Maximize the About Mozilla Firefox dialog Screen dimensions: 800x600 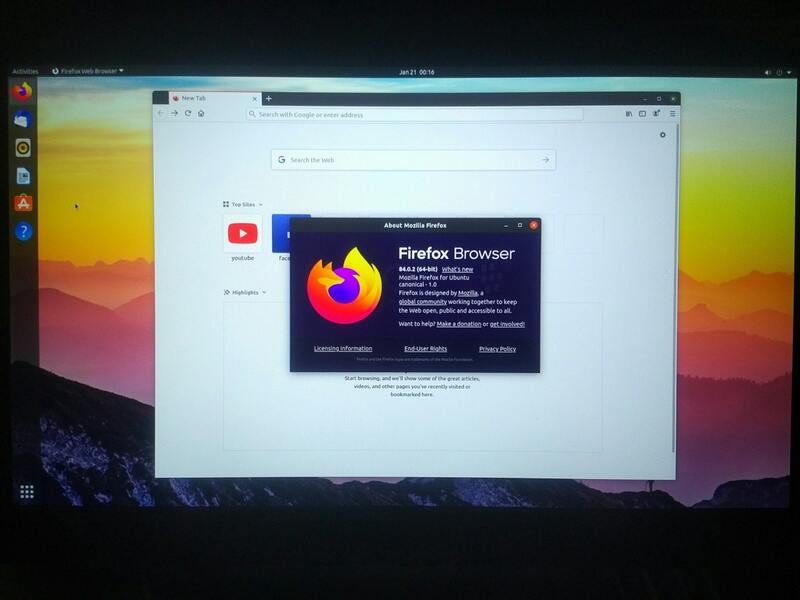click(x=520, y=225)
